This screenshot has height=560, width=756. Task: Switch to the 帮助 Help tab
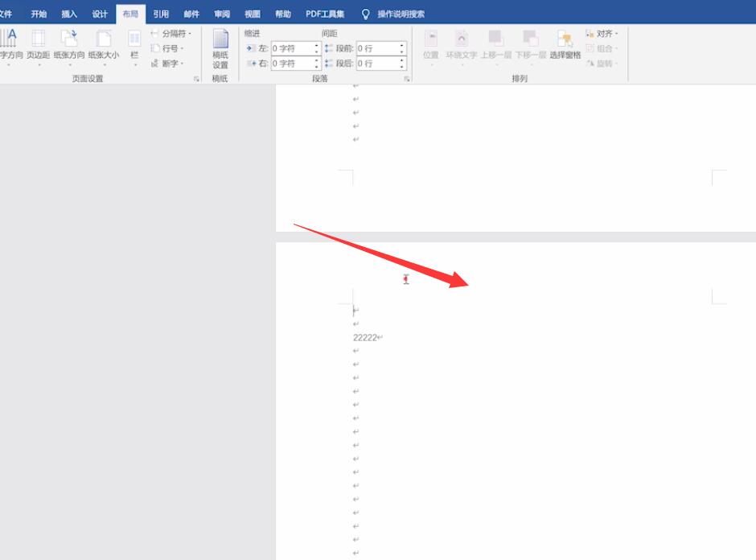pos(283,14)
